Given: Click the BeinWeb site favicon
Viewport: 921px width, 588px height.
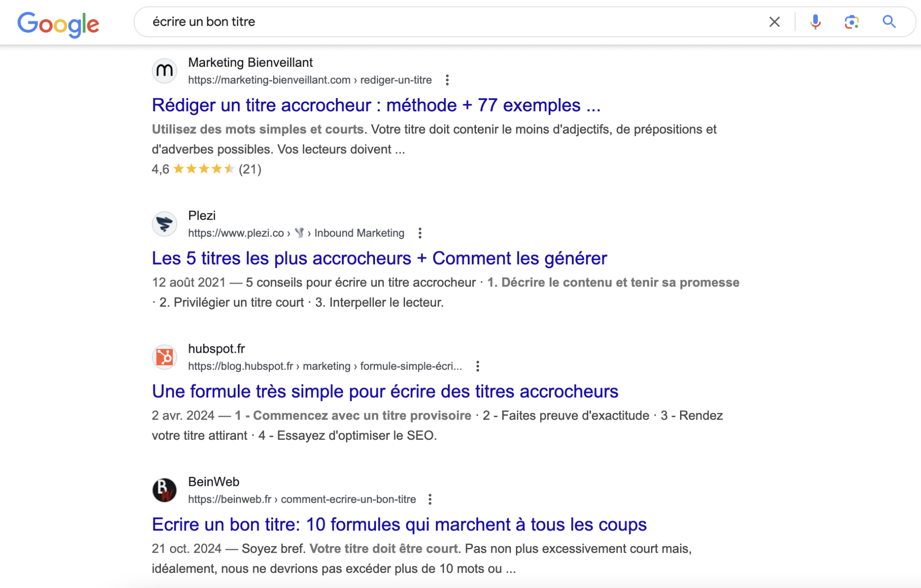Looking at the screenshot, I should tap(164, 490).
